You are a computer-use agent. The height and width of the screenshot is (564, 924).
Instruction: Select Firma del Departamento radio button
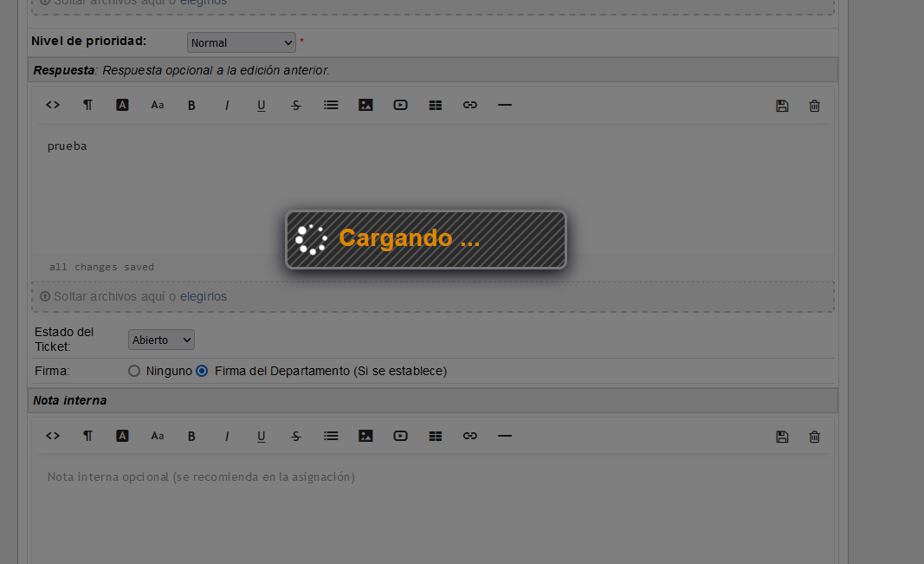(x=202, y=371)
